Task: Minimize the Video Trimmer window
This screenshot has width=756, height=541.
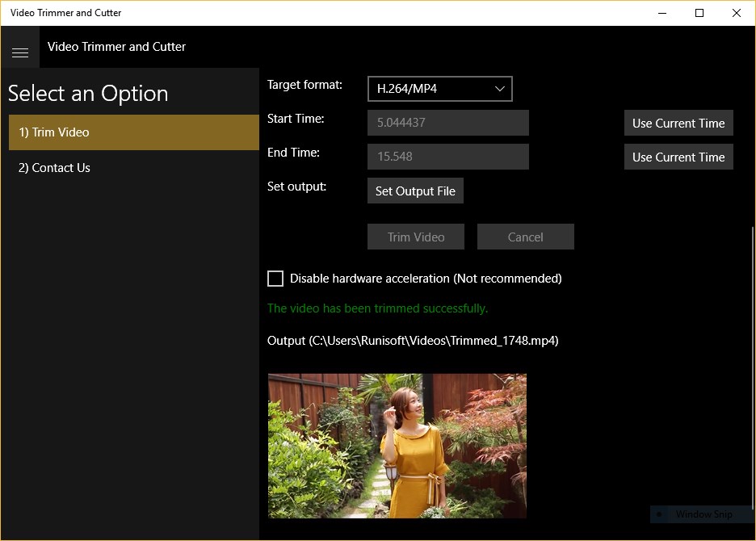Action: click(x=662, y=13)
